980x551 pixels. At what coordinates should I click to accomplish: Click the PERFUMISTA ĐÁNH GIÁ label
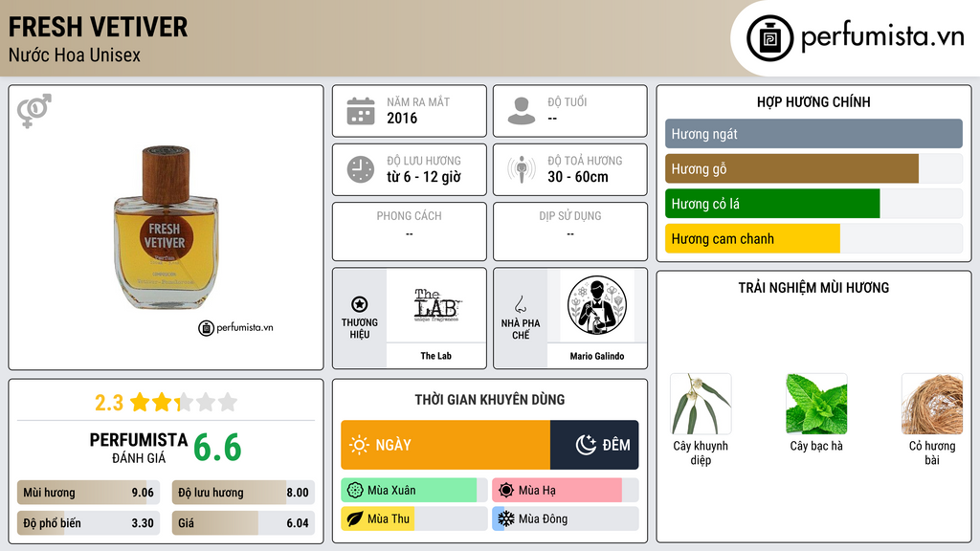[x=139, y=448]
